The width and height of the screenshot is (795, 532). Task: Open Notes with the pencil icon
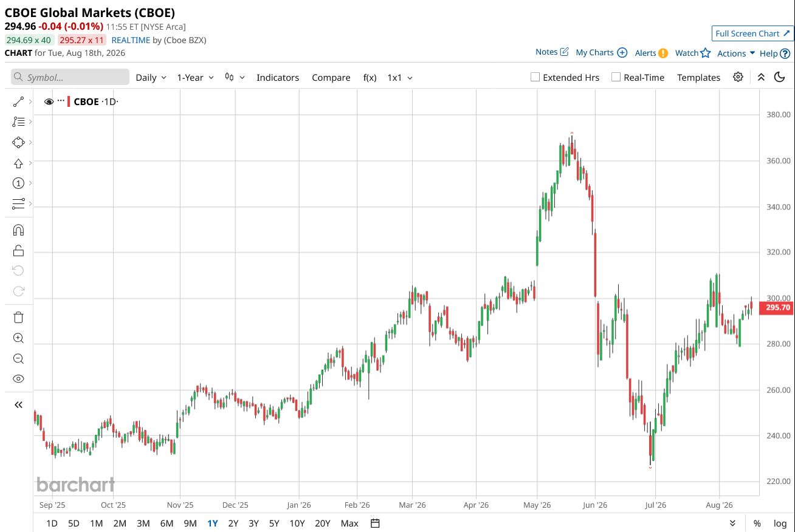pyautogui.click(x=564, y=52)
